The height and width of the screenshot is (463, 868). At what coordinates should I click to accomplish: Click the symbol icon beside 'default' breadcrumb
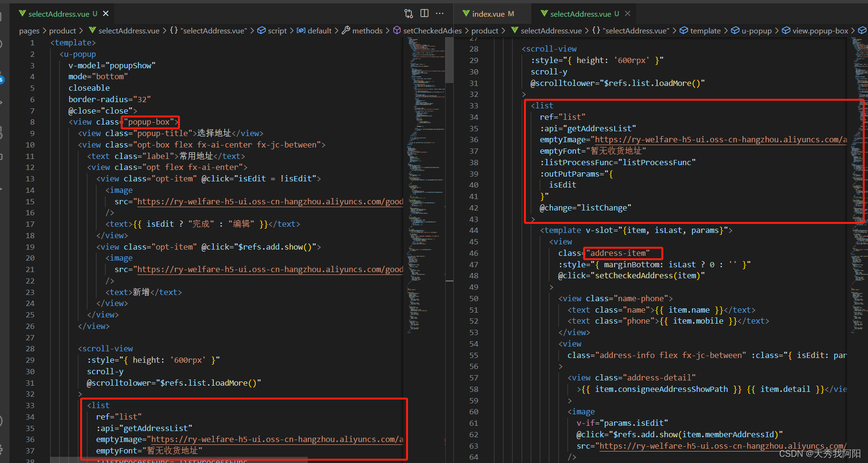(x=301, y=31)
